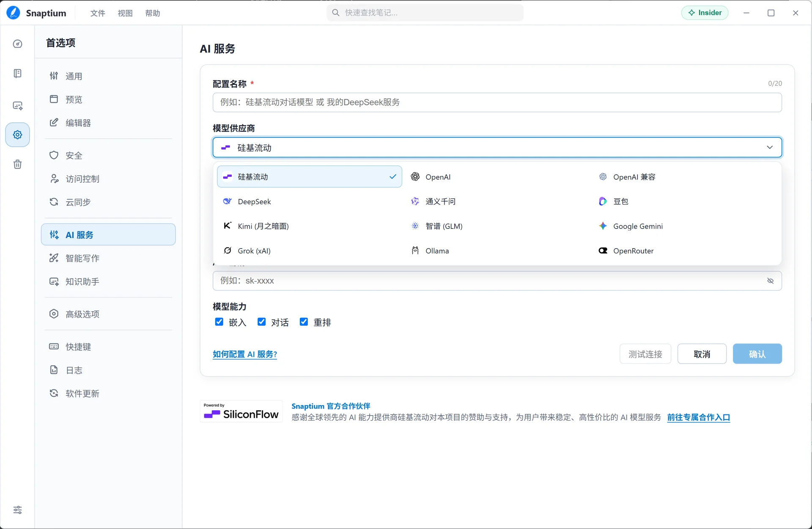The height and width of the screenshot is (529, 812).
Task: Select the AI 服务 preferences section
Action: coord(108,235)
